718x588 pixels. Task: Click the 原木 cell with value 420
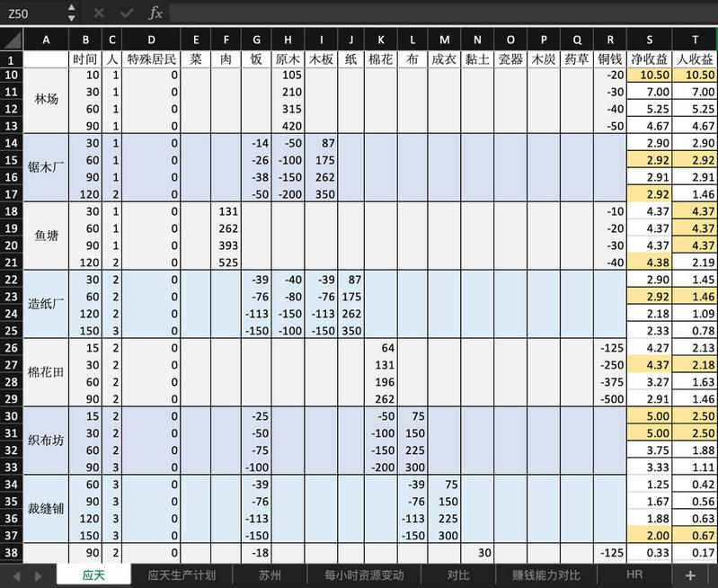pos(288,126)
